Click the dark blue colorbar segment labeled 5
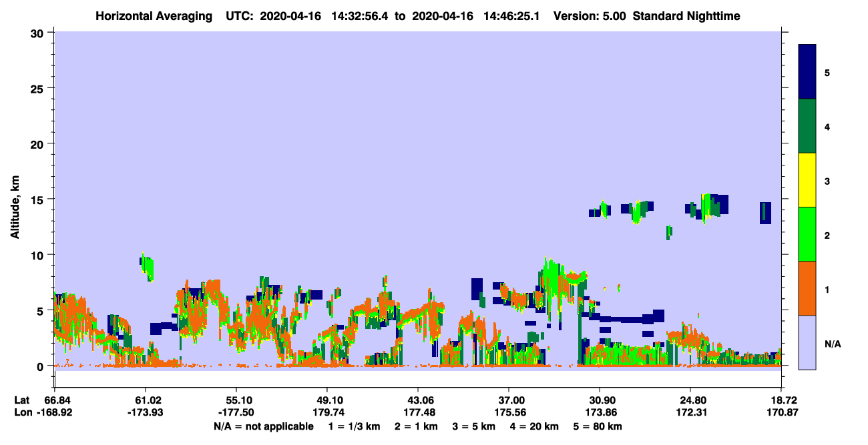This screenshot has width=868, height=445. 807,71
